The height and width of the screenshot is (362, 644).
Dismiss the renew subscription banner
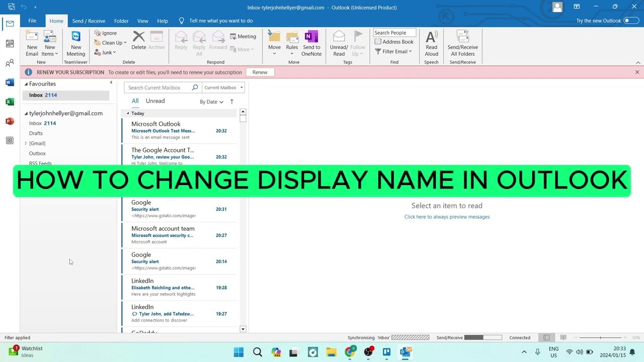pyautogui.click(x=637, y=72)
